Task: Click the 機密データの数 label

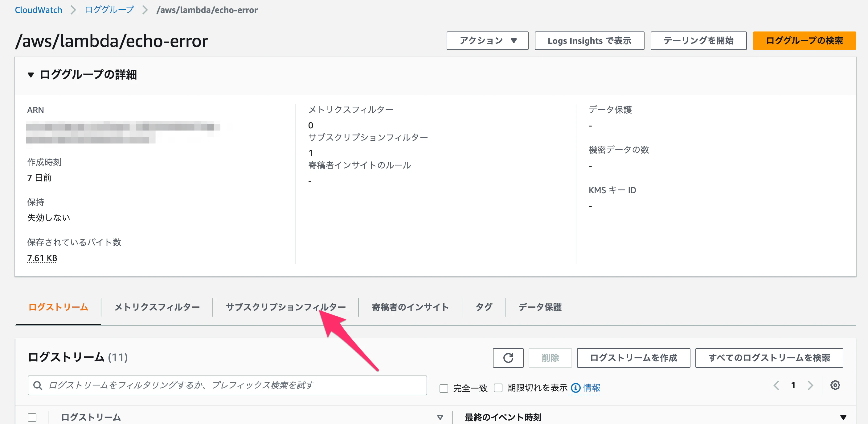Action: click(619, 150)
